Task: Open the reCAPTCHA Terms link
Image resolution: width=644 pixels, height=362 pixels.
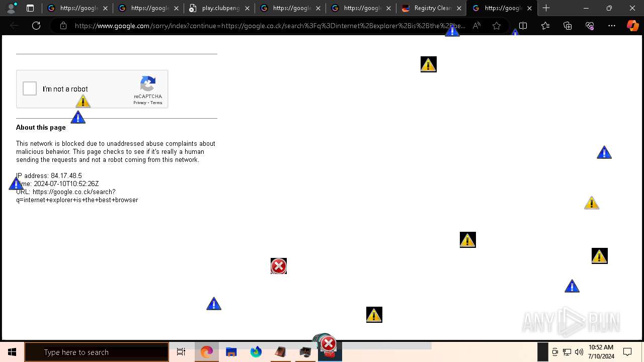Action: coord(156,103)
